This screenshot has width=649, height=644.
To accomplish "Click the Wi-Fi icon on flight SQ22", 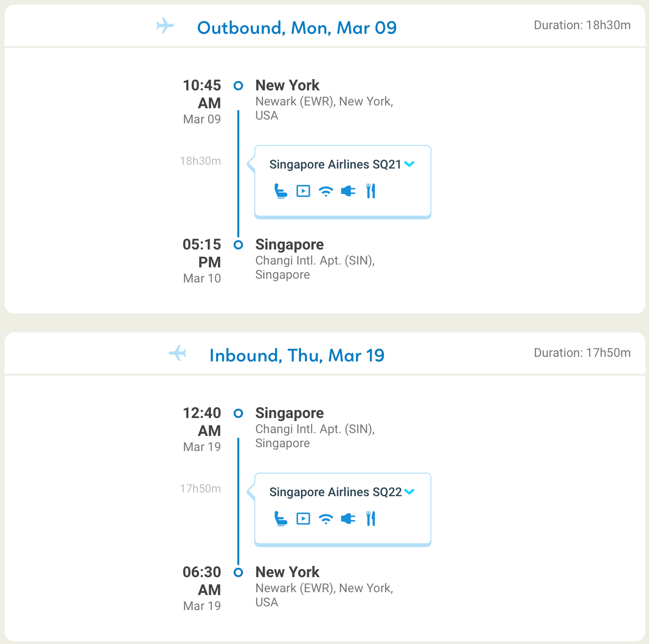I will [x=325, y=519].
